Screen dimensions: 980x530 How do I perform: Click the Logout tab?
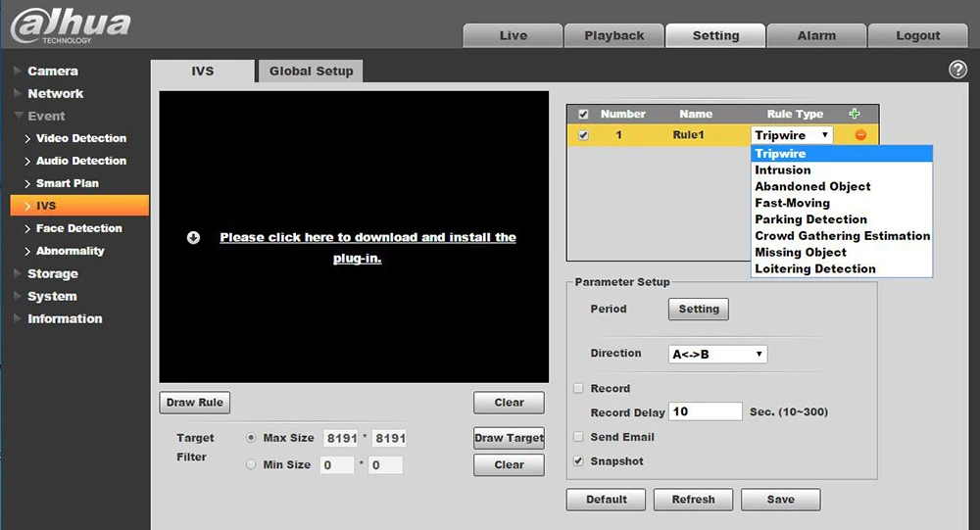pyautogui.click(x=917, y=35)
